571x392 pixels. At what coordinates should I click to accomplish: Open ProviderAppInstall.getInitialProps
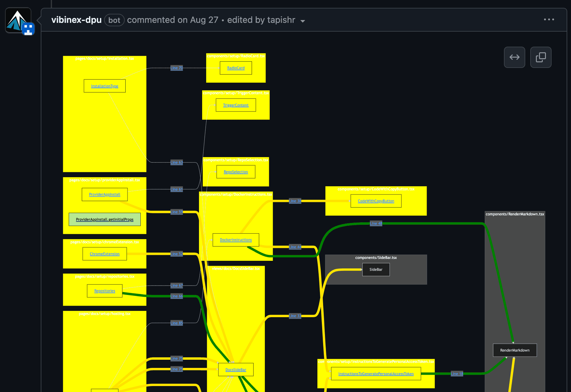pyautogui.click(x=104, y=219)
